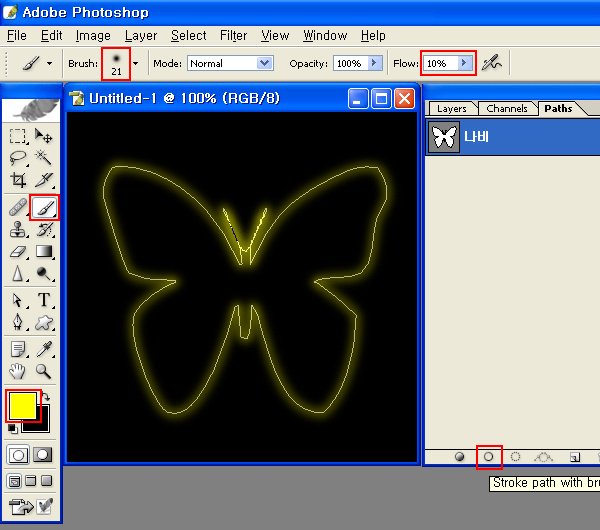The height and width of the screenshot is (530, 600).
Task: Select the History Brush tool
Action: click(x=44, y=230)
